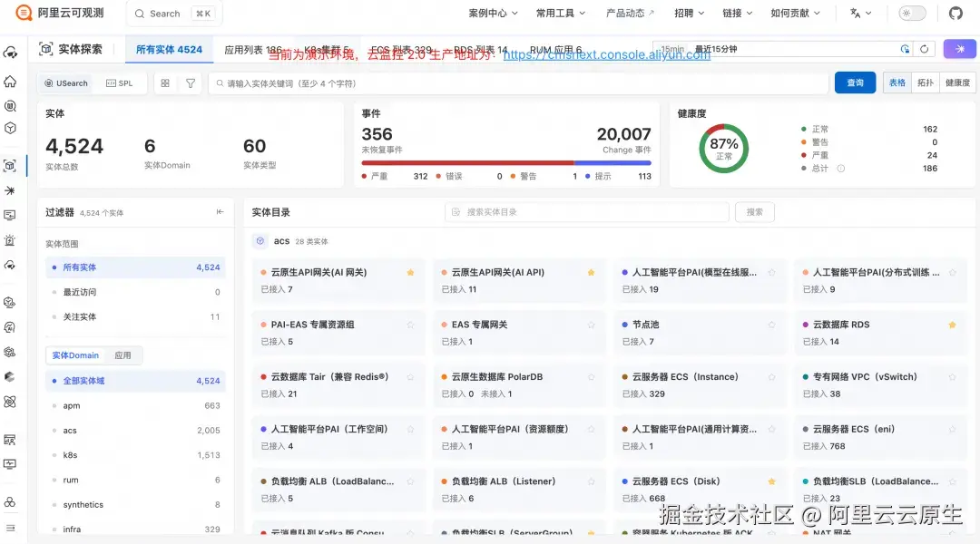The image size is (980, 544).
Task: Toggle the light/dark theme switch
Action: click(912, 13)
